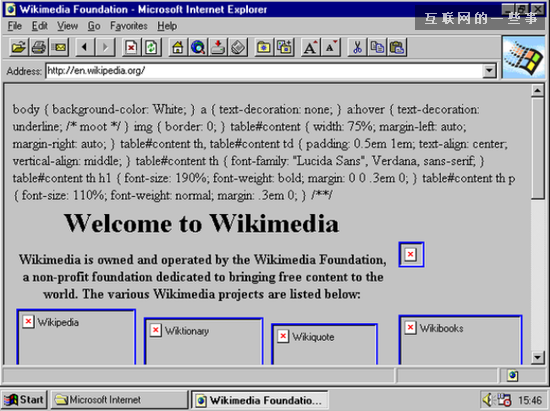Viewport: 550px width, 411px height.
Task: Click the Mail envelope toolbar icon
Action: coord(59,47)
